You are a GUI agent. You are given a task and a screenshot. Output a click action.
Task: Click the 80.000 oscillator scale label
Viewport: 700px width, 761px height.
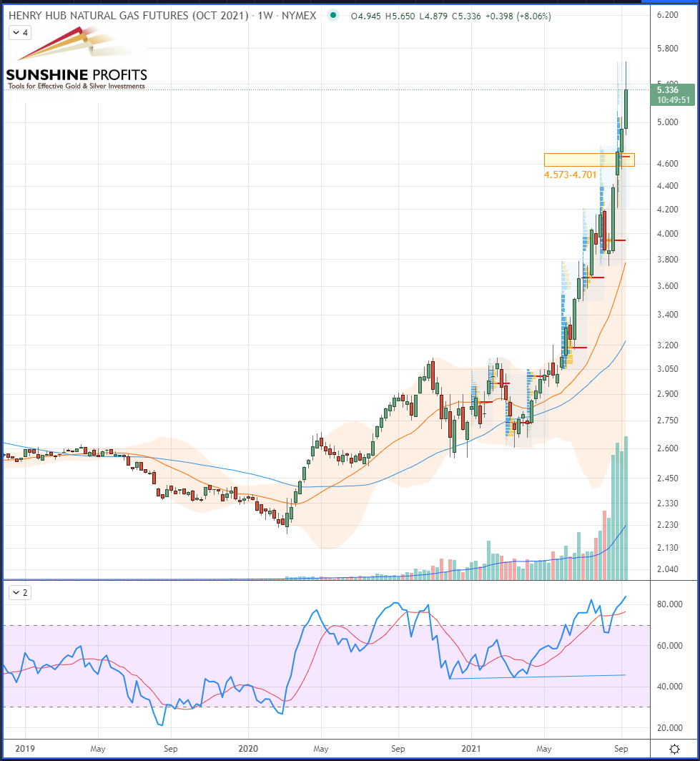669,604
